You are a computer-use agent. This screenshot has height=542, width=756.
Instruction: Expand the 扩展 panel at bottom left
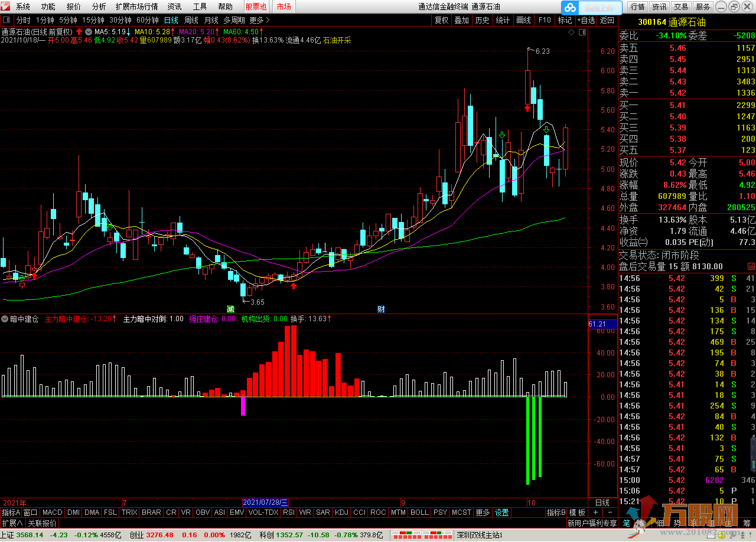click(12, 523)
